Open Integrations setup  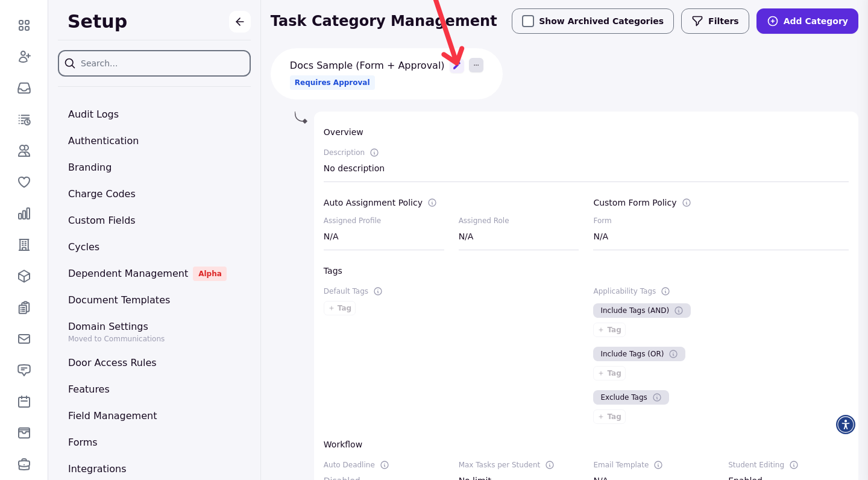click(x=97, y=469)
